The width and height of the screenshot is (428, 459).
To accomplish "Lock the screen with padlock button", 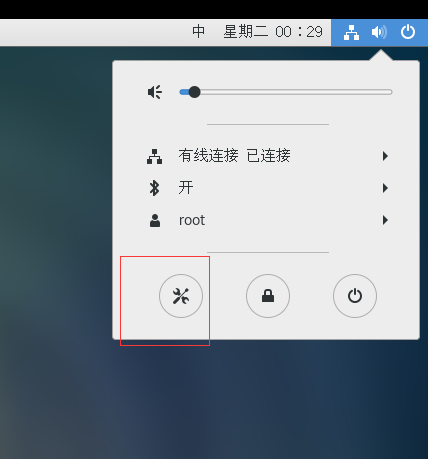I will click(x=268, y=296).
